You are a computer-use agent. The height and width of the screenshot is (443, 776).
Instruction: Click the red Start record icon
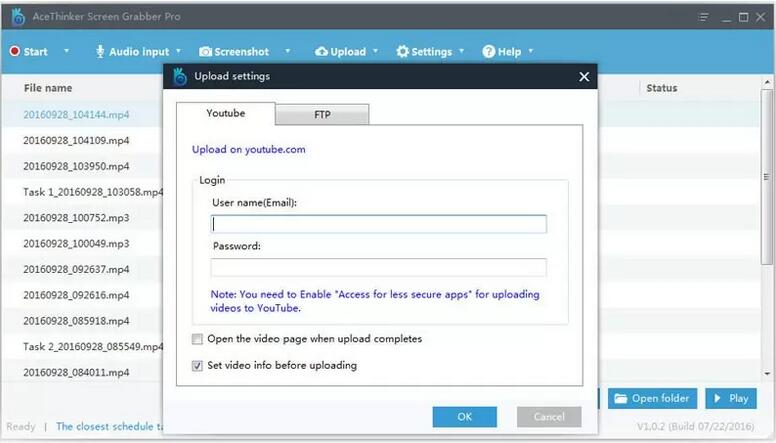15,51
